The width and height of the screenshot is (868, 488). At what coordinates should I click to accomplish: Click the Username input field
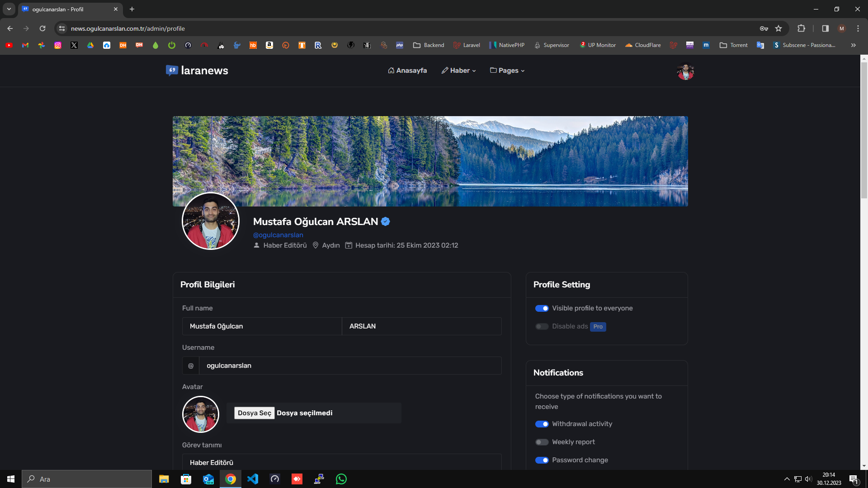tap(350, 366)
